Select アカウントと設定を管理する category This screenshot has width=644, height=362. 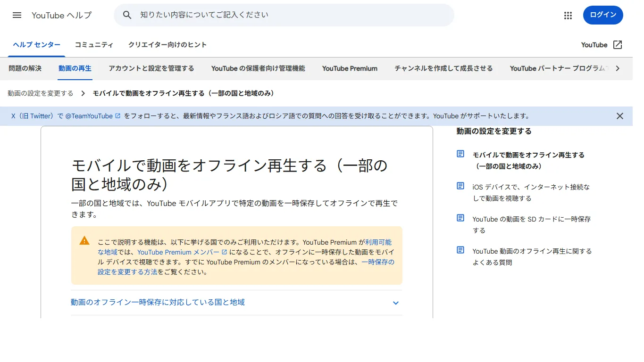pyautogui.click(x=151, y=68)
